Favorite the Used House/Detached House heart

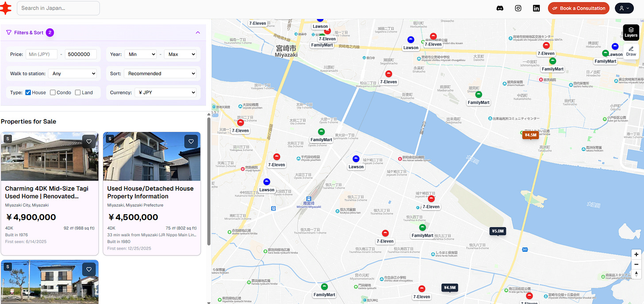[x=191, y=142]
